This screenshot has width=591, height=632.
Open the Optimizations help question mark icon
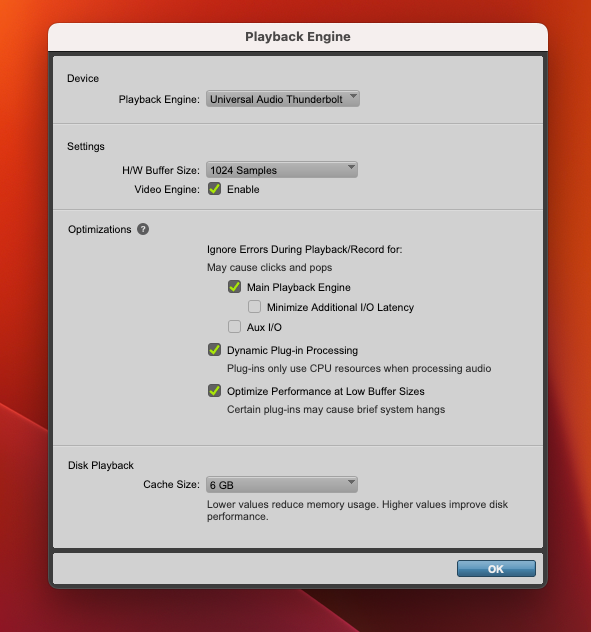pyautogui.click(x=143, y=229)
